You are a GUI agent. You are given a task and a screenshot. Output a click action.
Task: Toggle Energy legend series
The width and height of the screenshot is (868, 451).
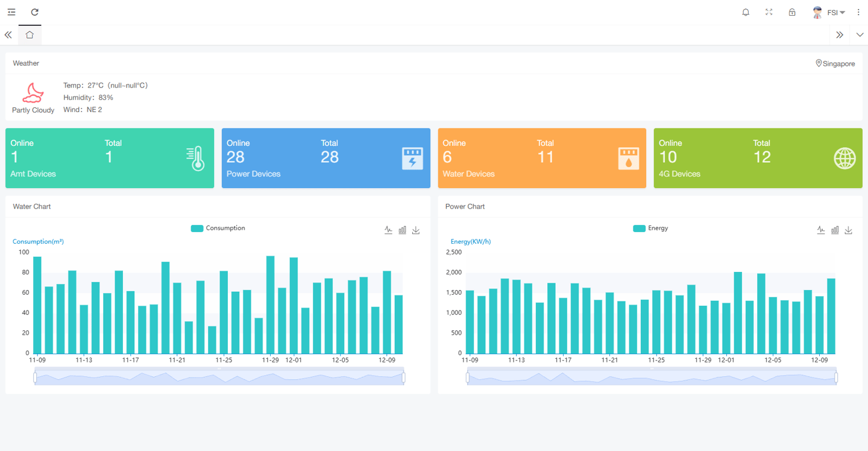coord(650,229)
